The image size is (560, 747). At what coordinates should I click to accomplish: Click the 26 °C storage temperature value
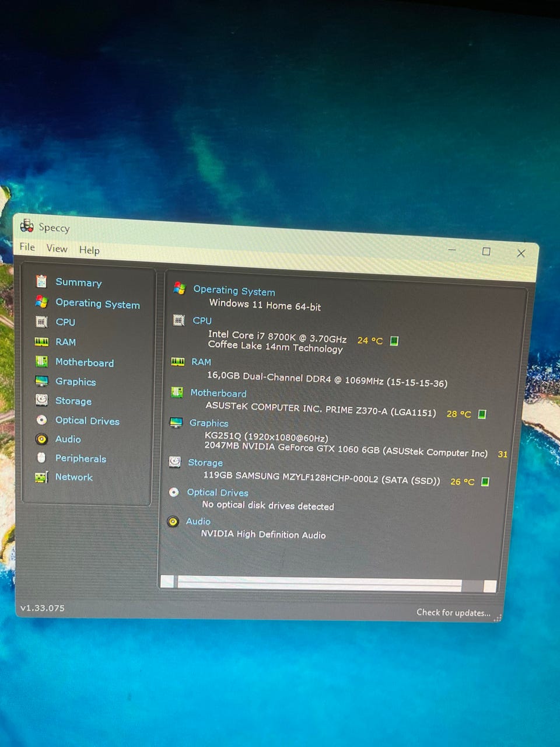coord(462,481)
